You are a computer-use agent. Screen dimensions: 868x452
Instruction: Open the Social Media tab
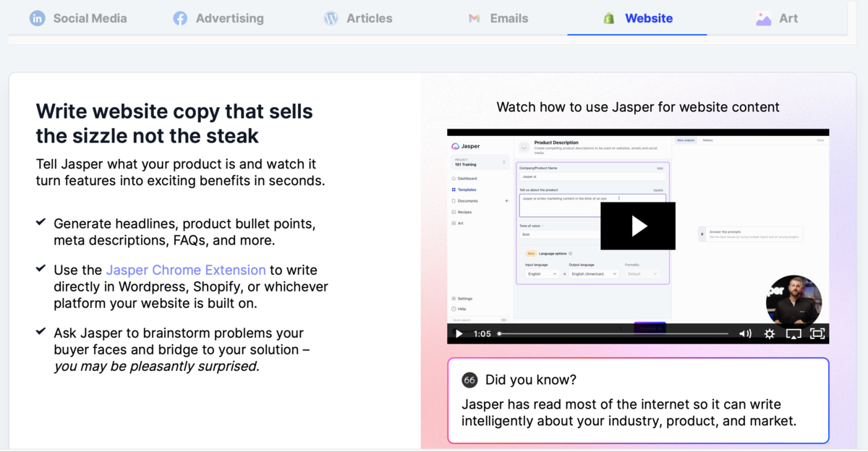[x=78, y=18]
